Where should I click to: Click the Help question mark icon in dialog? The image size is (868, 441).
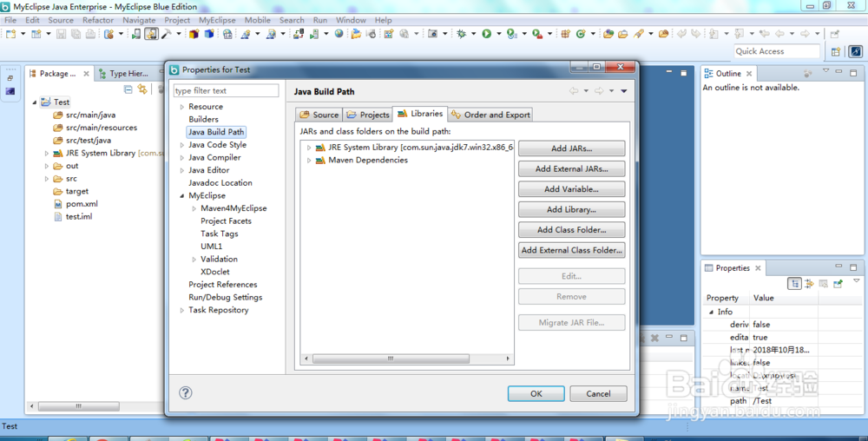186,393
